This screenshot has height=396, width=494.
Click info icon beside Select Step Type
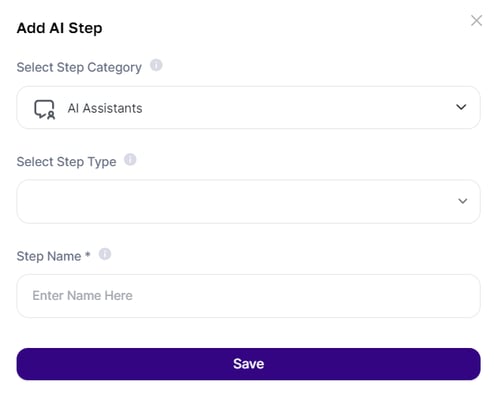pyautogui.click(x=130, y=160)
